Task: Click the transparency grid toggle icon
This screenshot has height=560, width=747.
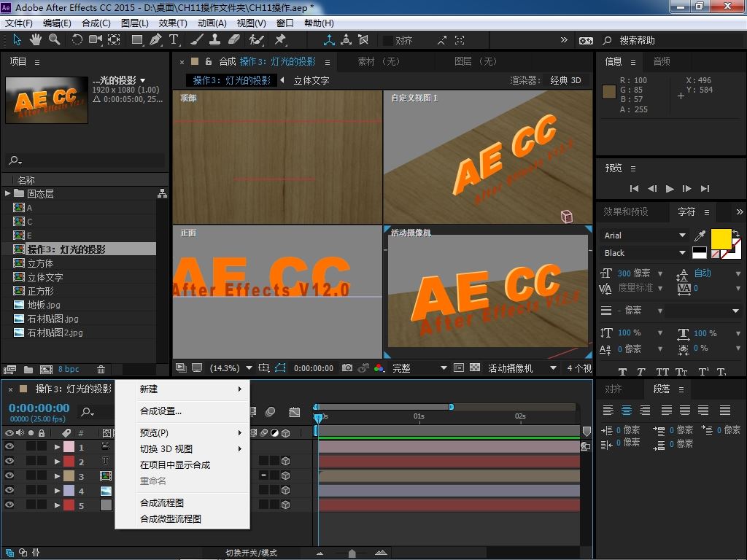Action: click(474, 367)
